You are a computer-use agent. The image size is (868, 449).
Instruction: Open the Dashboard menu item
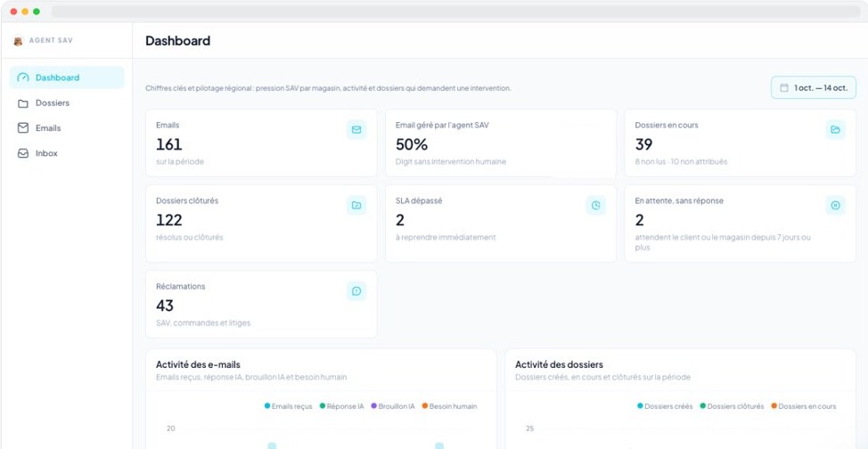coord(67,78)
